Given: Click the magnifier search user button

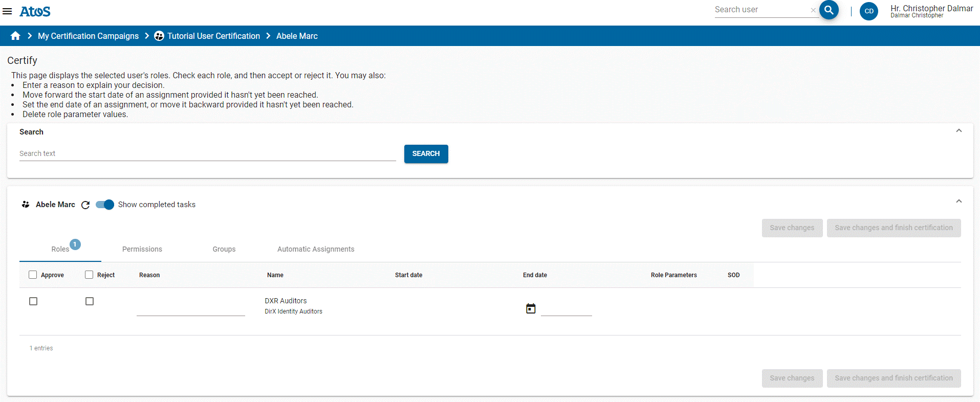Looking at the screenshot, I should tap(829, 10).
